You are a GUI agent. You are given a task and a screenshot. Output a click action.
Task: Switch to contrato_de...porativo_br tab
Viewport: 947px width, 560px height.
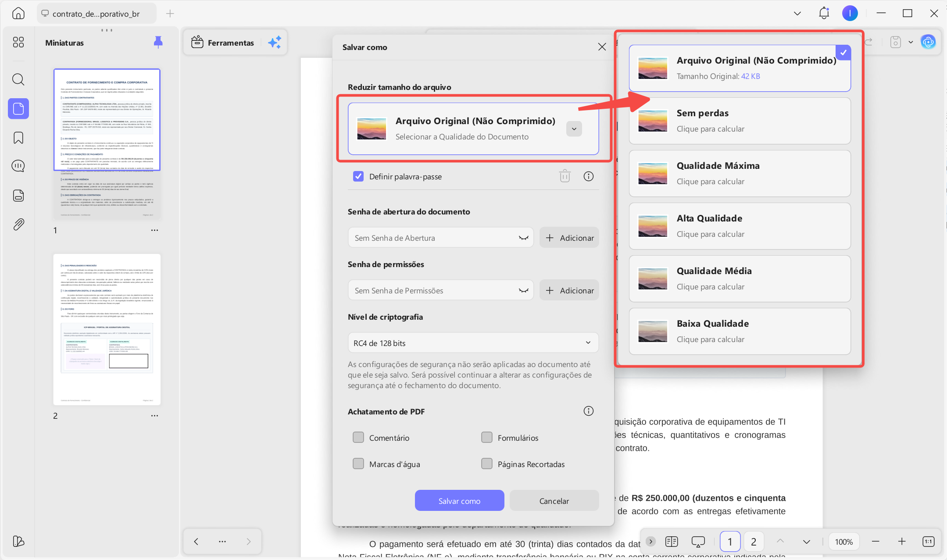pos(96,14)
